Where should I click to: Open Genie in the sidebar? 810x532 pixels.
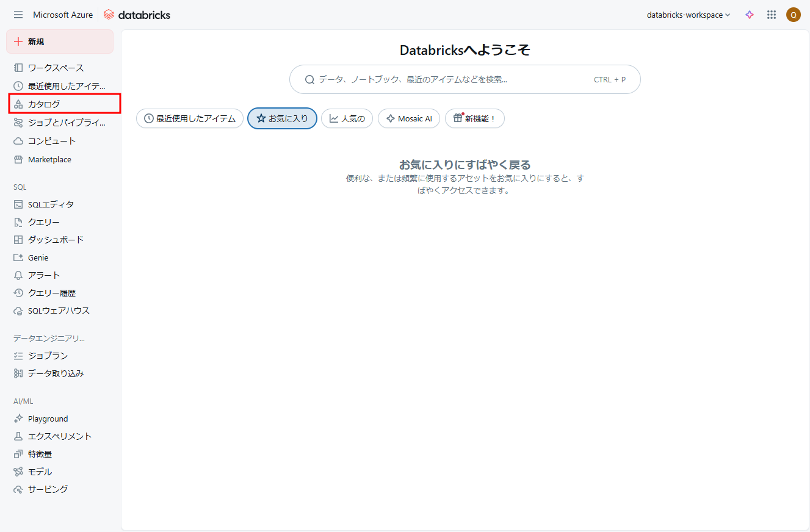(x=38, y=257)
